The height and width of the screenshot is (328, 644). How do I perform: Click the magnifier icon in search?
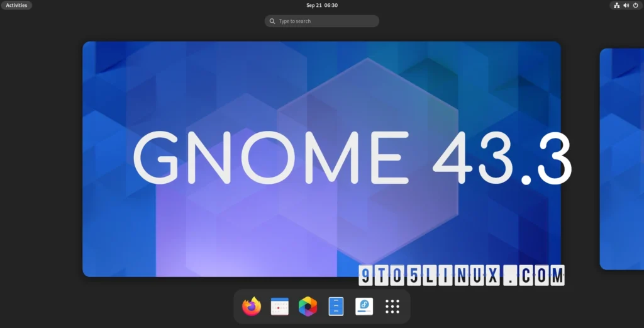(272, 21)
